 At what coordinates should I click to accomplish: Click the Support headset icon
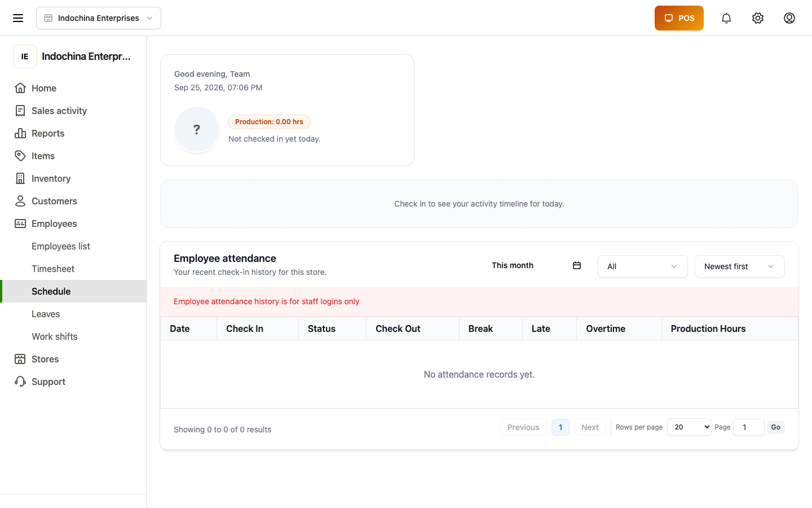tap(20, 382)
